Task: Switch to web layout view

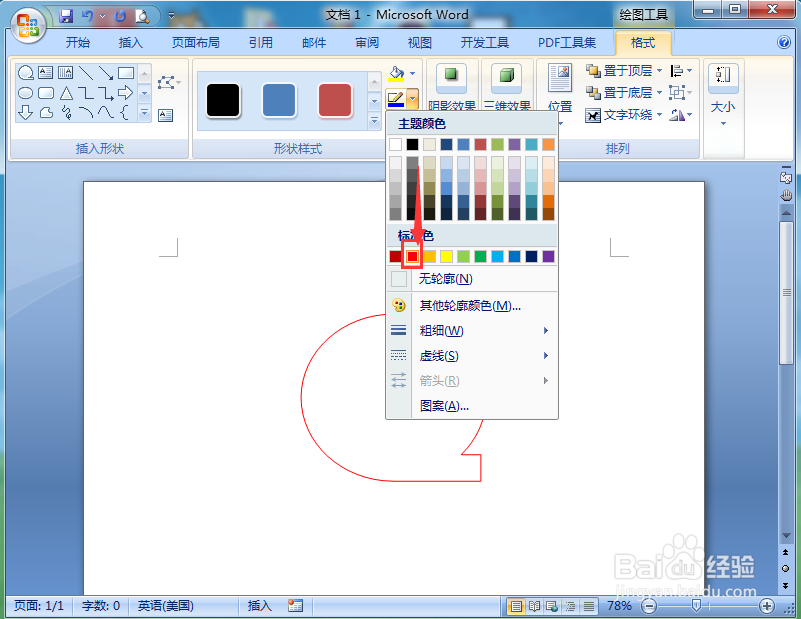Action: (x=552, y=606)
